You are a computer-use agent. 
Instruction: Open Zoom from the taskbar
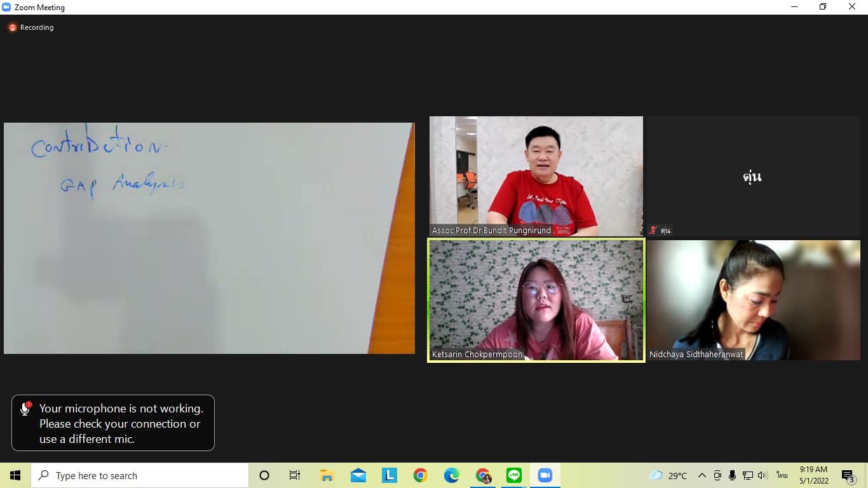coord(545,475)
